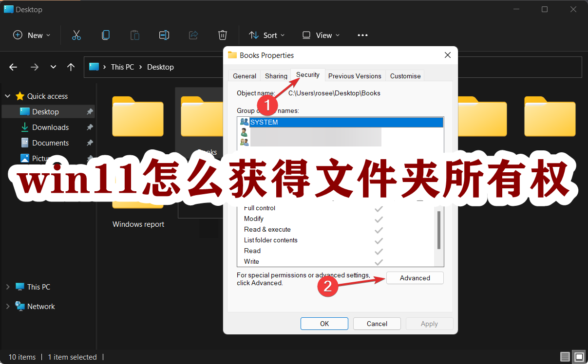Switch to large icons view in status bar
This screenshot has width=588, height=364.
pyautogui.click(x=578, y=357)
